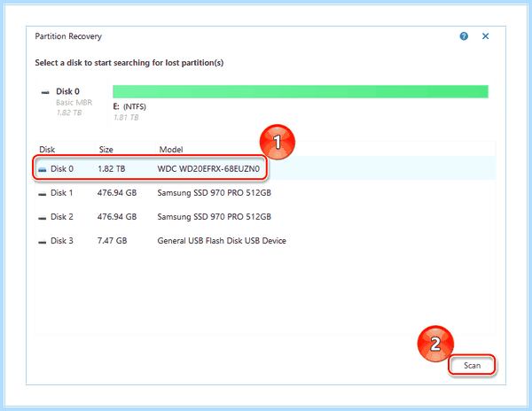Image resolution: width=532 pixels, height=411 pixels.
Task: Select the WDC WD20EFRX-68EUZN0 model text
Action: (x=208, y=168)
